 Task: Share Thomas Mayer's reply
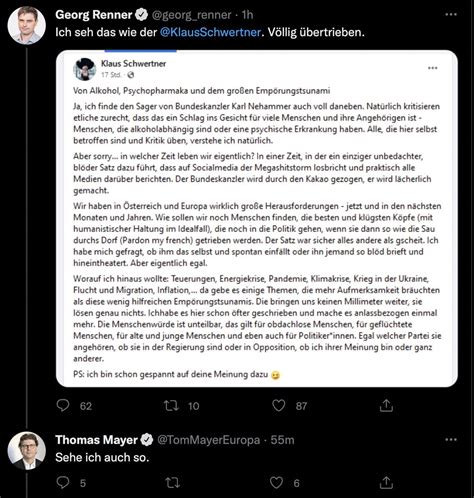[x=386, y=482]
